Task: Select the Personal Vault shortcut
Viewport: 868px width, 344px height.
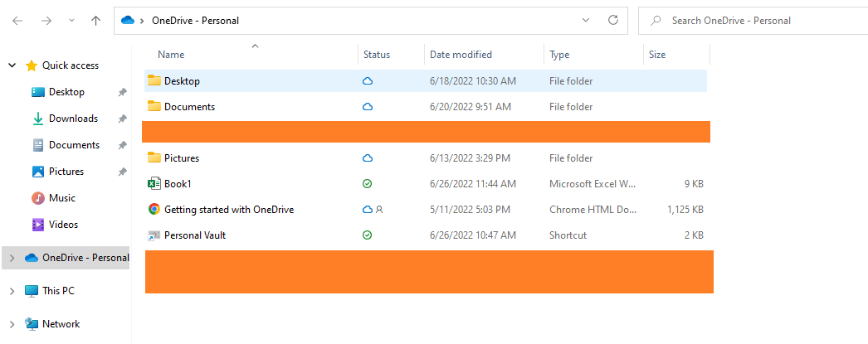Action: pos(425,235)
